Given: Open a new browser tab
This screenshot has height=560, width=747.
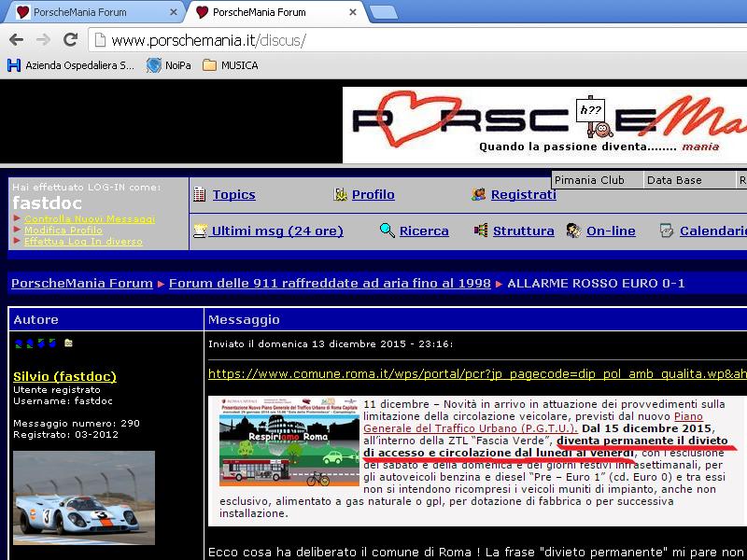Looking at the screenshot, I should [x=384, y=12].
